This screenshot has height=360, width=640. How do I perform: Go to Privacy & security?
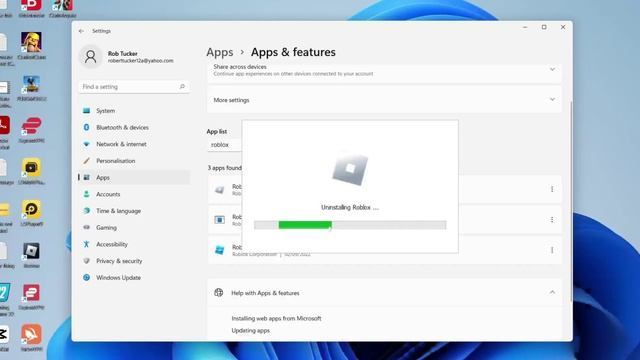pyautogui.click(x=134, y=261)
